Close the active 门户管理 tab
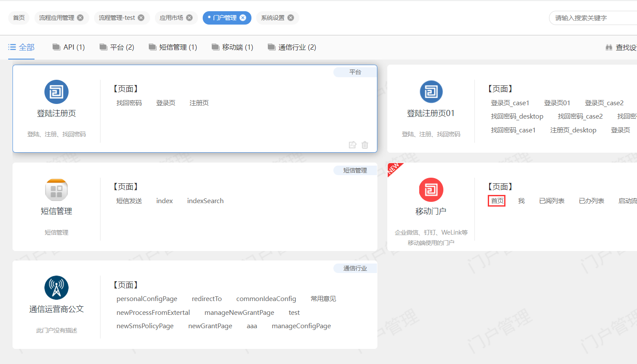Screen dimensions: 637x364 pos(243,18)
